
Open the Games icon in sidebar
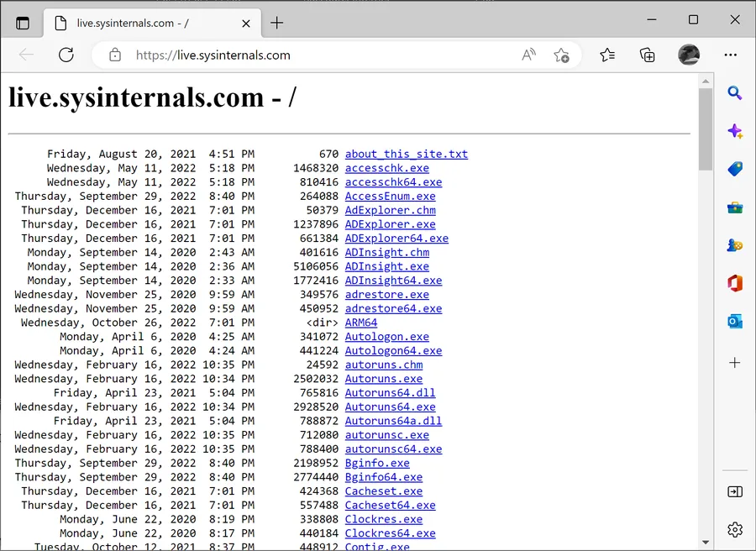(735, 245)
